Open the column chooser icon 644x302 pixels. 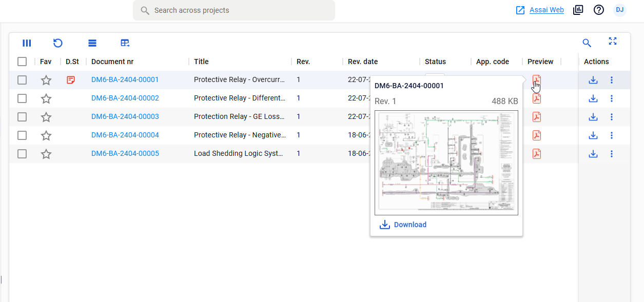(27, 43)
